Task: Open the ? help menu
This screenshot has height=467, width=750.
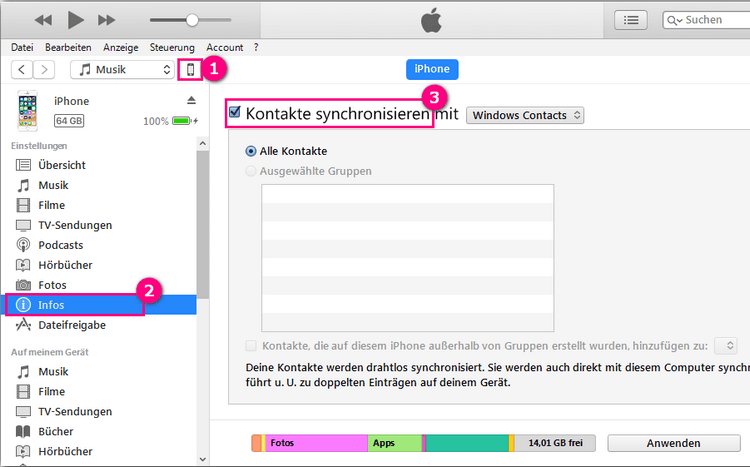Action: click(x=256, y=47)
